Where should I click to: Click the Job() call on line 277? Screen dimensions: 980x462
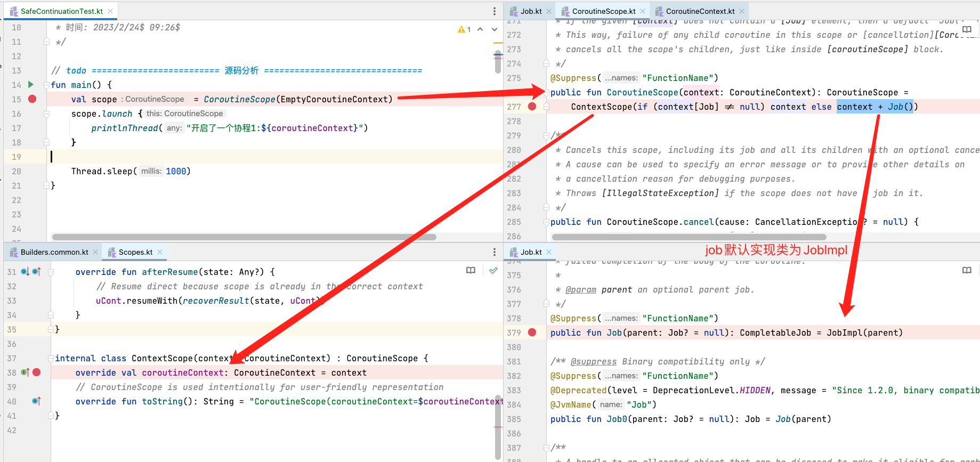(900, 107)
